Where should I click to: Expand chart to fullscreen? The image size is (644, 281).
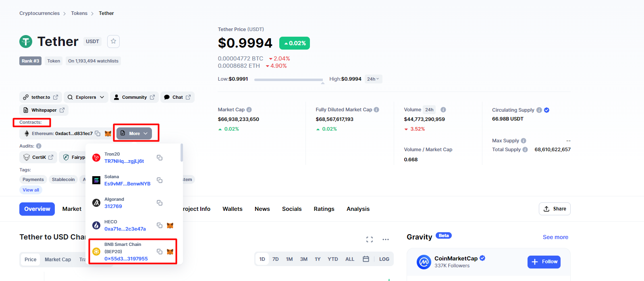370,239
